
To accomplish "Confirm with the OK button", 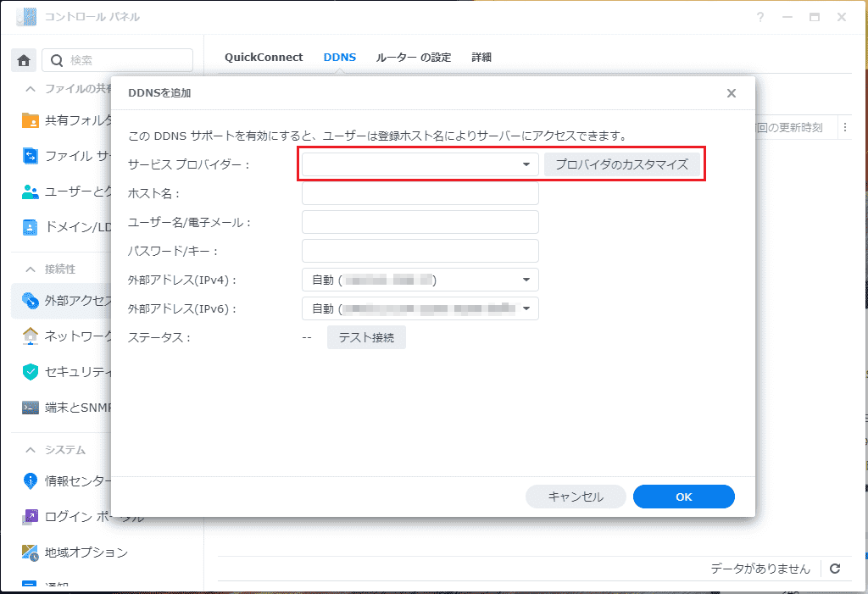I will (x=684, y=497).
